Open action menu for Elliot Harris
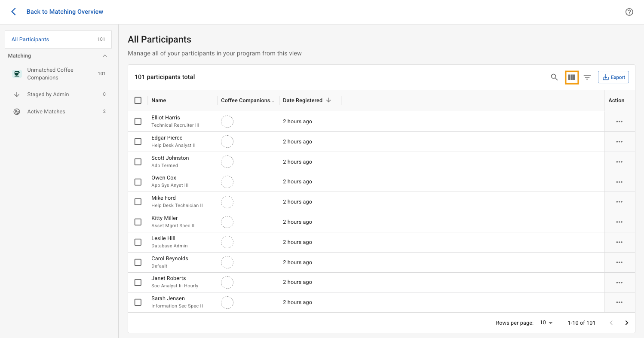Image resolution: width=644 pixels, height=338 pixels. point(619,122)
